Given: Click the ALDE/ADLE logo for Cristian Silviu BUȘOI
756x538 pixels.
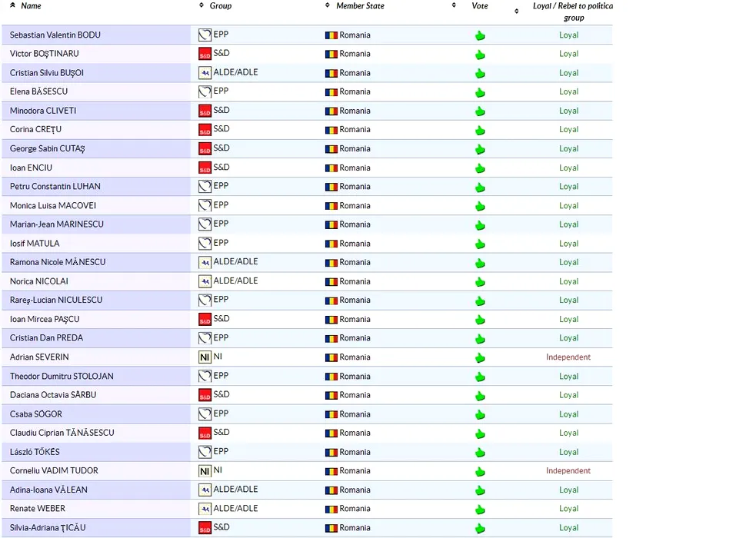Looking at the screenshot, I should tap(205, 73).
